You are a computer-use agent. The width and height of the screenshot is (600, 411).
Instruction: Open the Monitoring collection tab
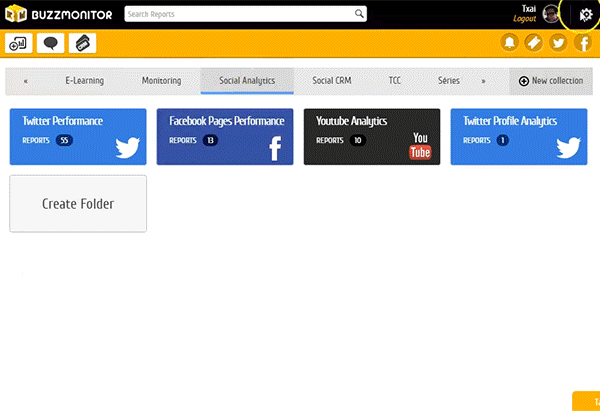[161, 80]
